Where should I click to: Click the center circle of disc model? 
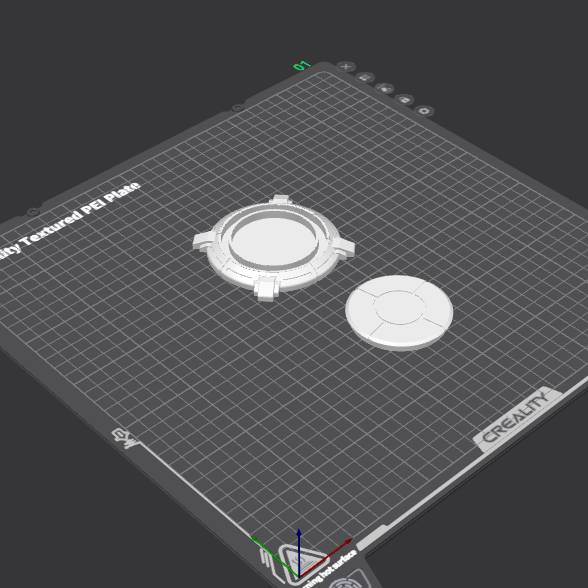click(x=400, y=307)
